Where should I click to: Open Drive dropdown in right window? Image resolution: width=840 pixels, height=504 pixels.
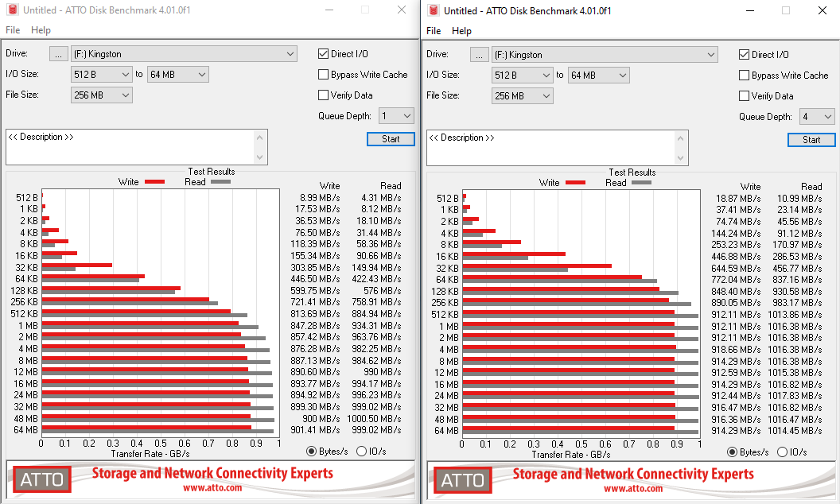click(605, 55)
